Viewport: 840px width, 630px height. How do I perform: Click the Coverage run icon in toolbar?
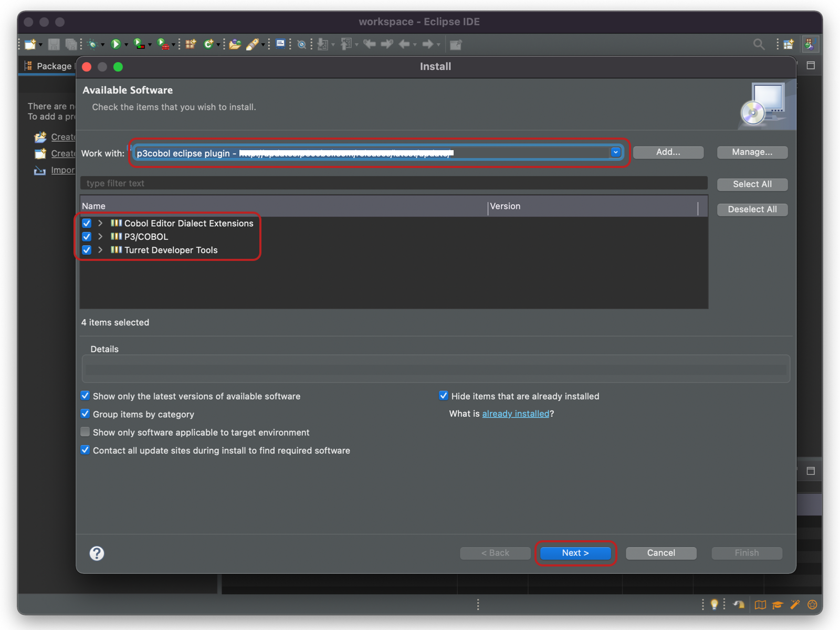[139, 45]
